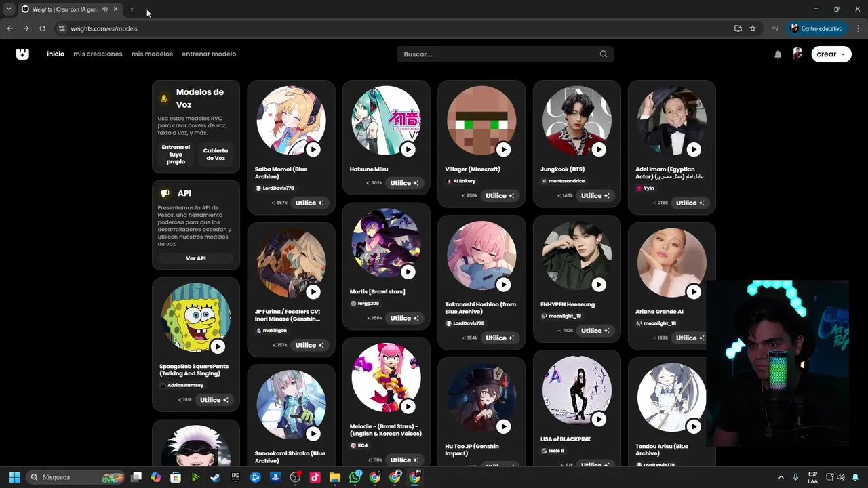Click Utilice on SpongeBob SquarePants card
This screenshot has height=488, width=868.
click(x=214, y=400)
